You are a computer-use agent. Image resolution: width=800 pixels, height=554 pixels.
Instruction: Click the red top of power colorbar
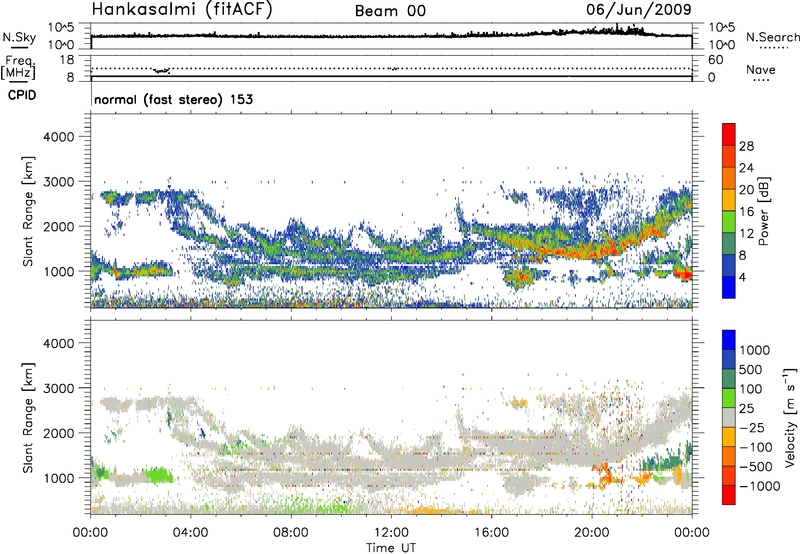point(729,134)
